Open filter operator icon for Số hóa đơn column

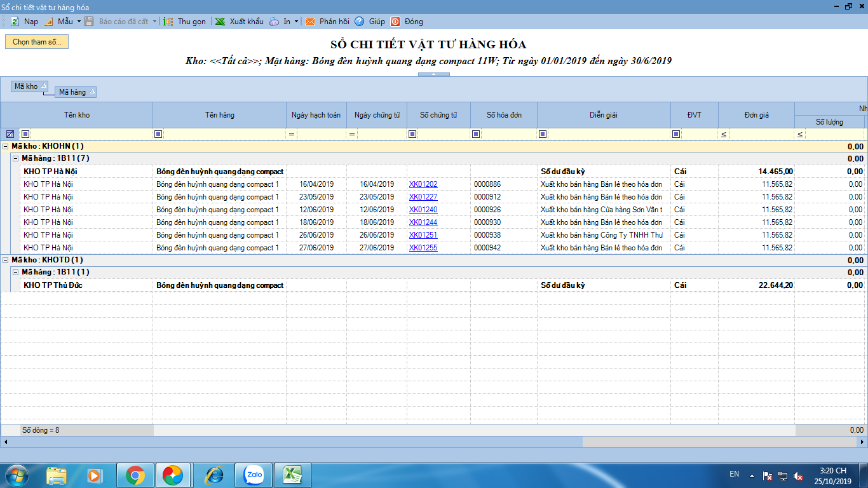tap(476, 134)
